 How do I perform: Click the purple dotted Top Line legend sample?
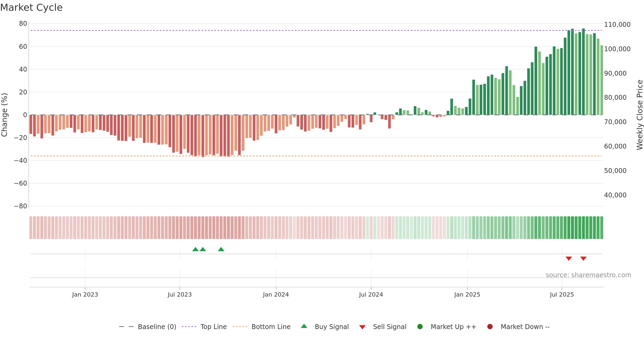click(x=189, y=327)
